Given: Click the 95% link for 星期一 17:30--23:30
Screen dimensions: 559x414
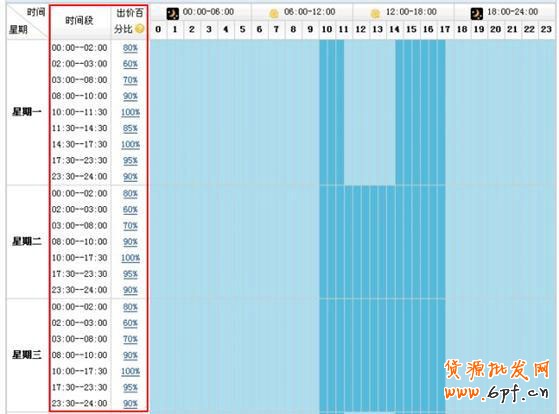Looking at the screenshot, I should [130, 160].
